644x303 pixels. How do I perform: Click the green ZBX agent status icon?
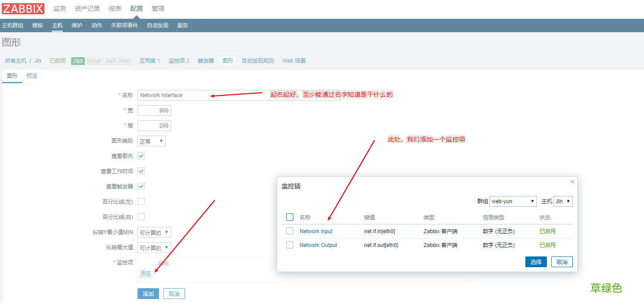[77, 61]
